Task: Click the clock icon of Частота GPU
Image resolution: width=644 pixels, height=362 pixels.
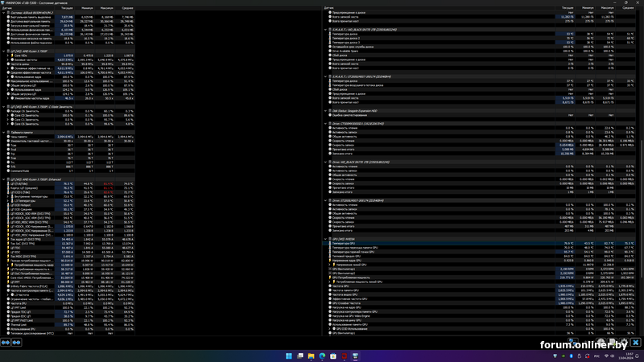Action: 330,286
